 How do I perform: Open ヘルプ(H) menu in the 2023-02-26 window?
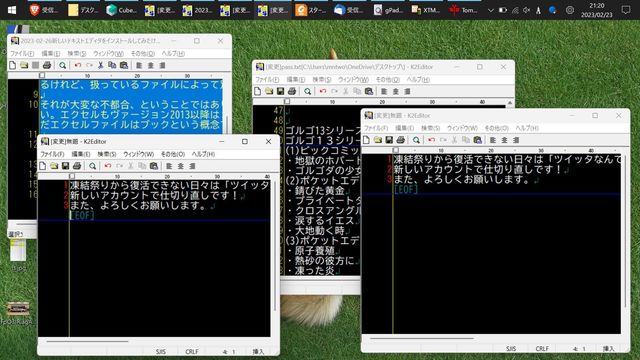point(173,53)
